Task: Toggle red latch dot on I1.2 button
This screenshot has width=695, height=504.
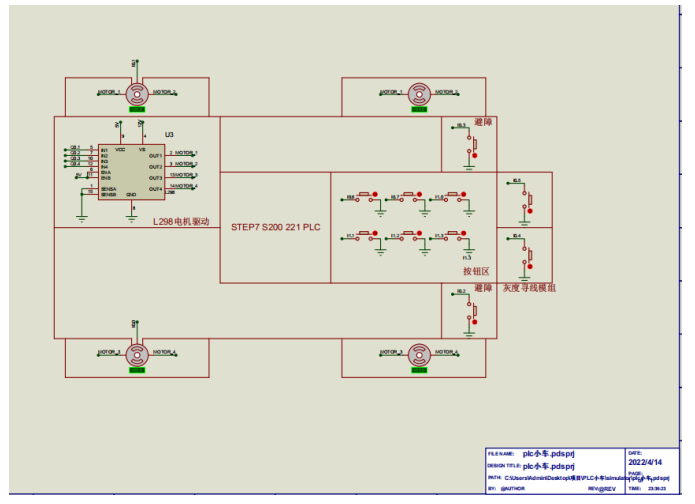Action: (419, 233)
